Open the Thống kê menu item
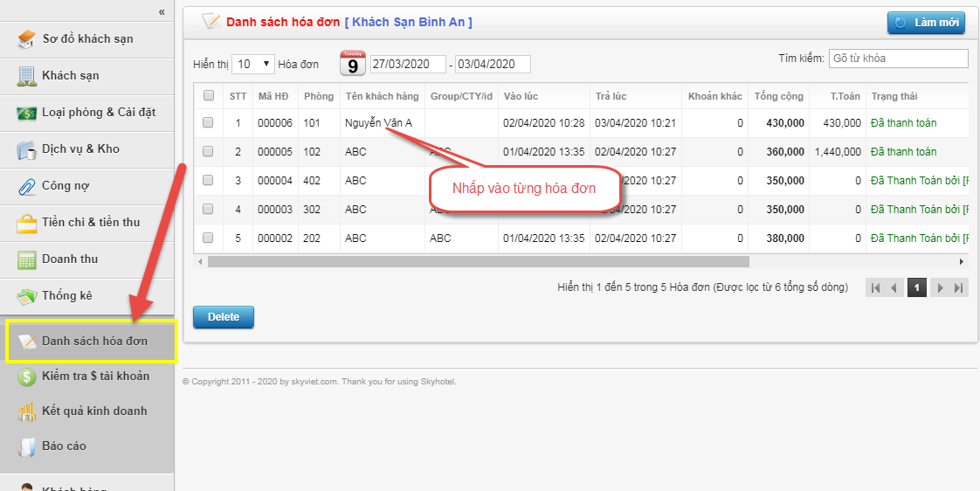This screenshot has width=980, height=491. pyautogui.click(x=66, y=296)
